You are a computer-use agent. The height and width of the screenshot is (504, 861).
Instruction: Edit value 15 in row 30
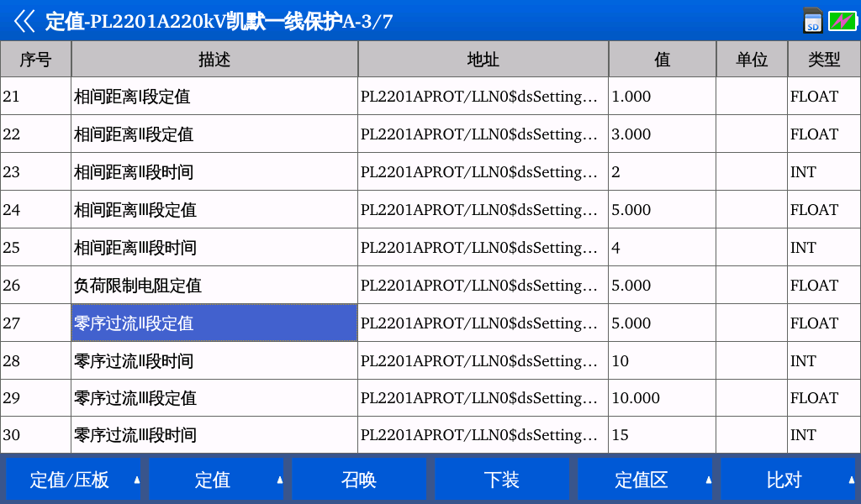[x=662, y=435]
